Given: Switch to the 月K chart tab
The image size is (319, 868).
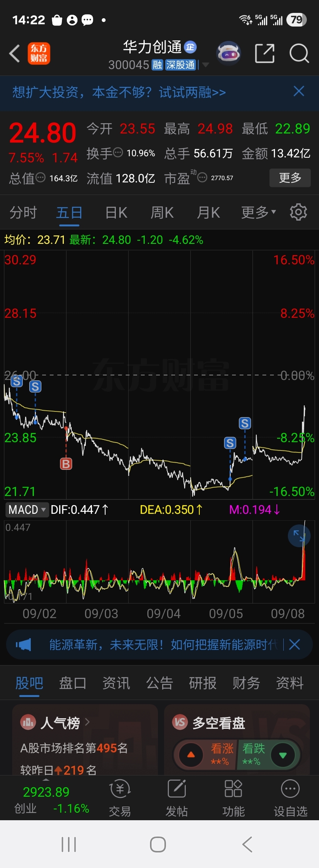Looking at the screenshot, I should point(208,213).
